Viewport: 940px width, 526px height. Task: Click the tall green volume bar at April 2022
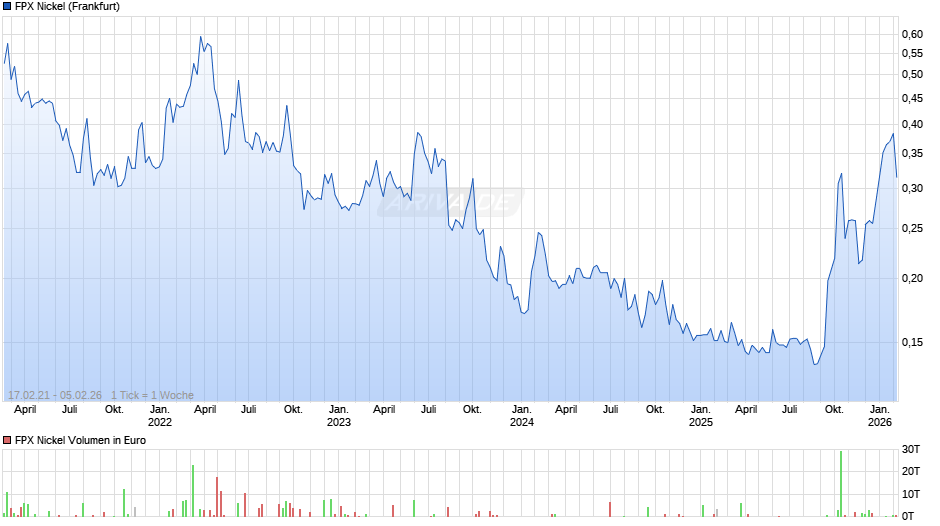[x=193, y=491]
